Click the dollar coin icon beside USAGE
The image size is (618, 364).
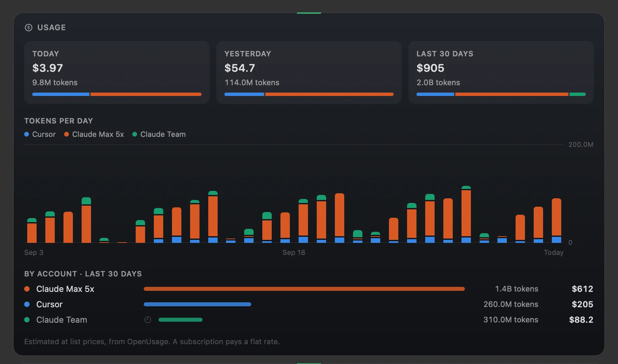point(29,28)
